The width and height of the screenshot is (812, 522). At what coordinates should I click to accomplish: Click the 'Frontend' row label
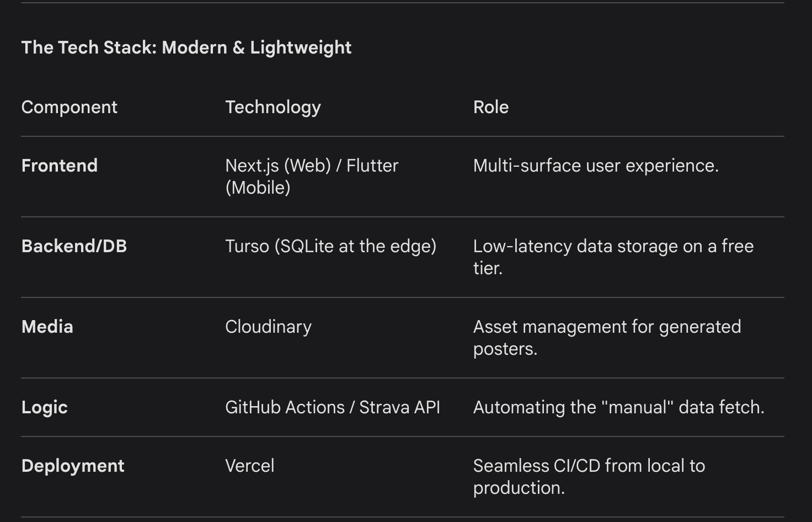(x=60, y=166)
